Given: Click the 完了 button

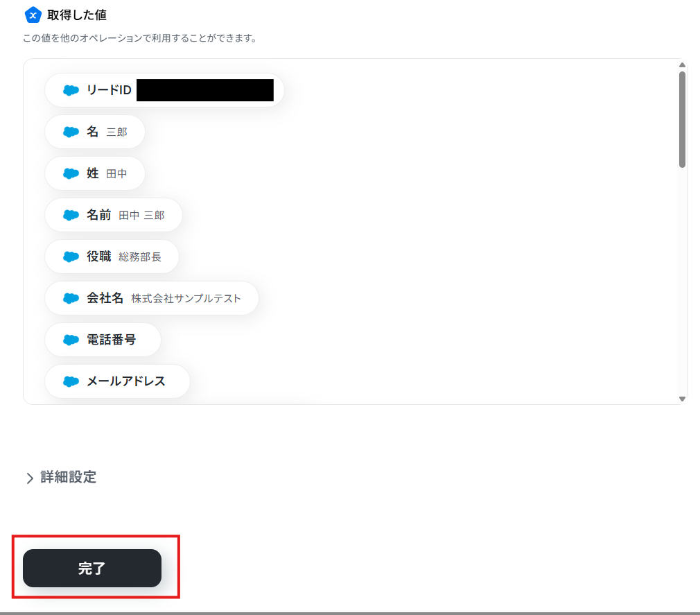Looking at the screenshot, I should click(92, 568).
